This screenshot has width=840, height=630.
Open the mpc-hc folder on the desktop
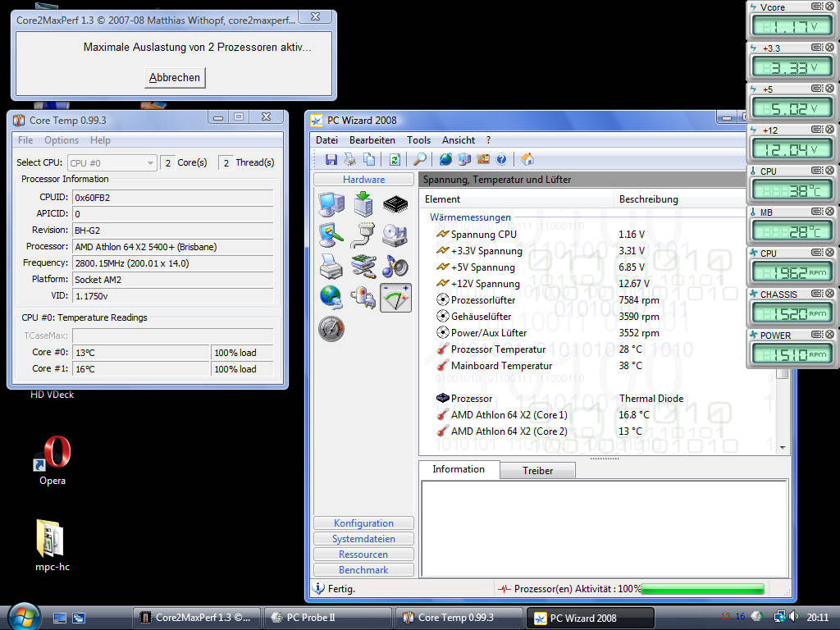pos(52,546)
